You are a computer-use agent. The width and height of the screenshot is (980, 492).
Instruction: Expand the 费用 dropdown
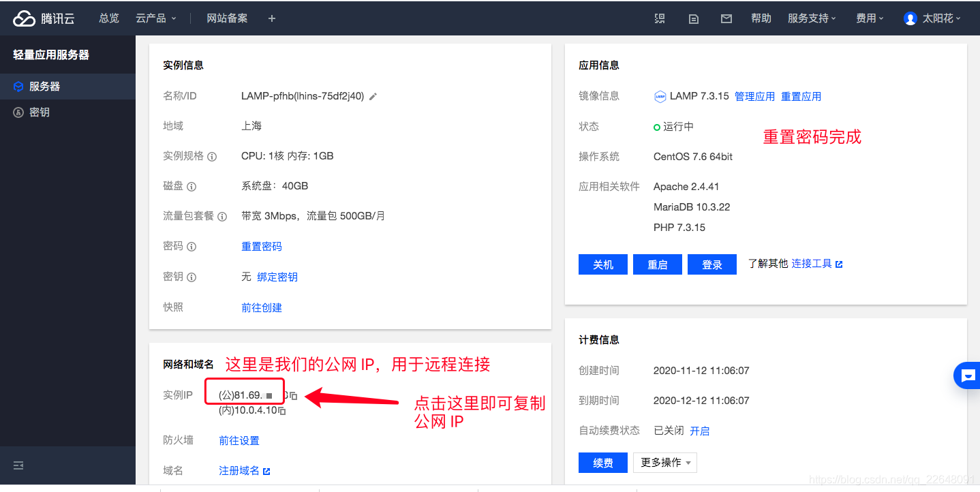coord(870,18)
